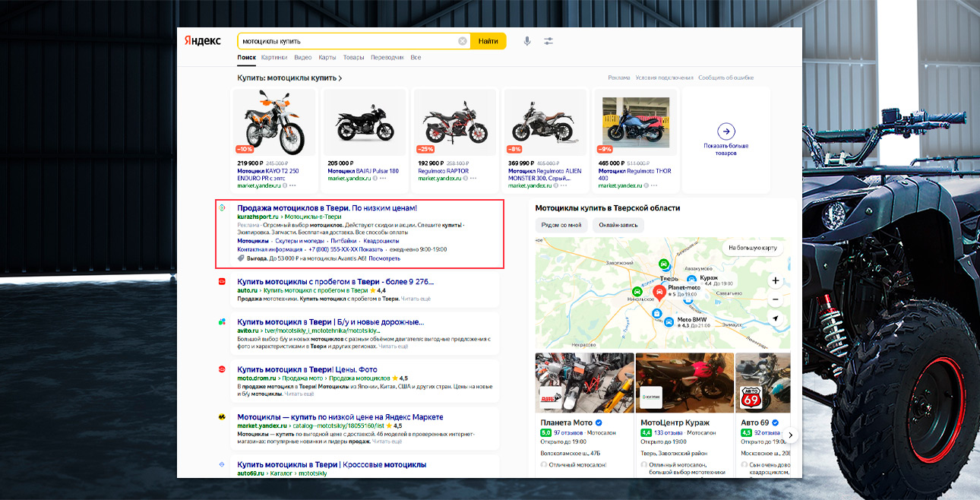Switch to the "Карты" tab

coord(327,58)
